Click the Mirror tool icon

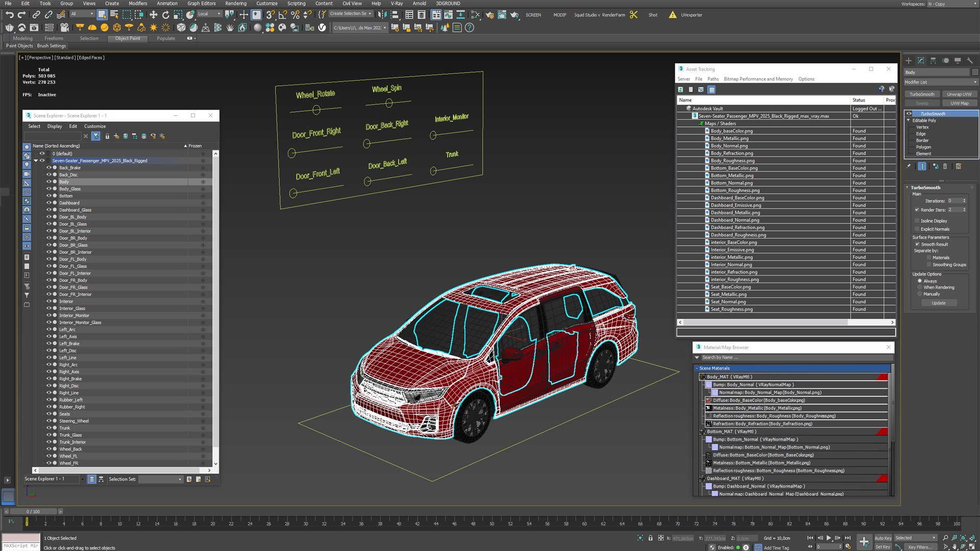[x=382, y=15]
